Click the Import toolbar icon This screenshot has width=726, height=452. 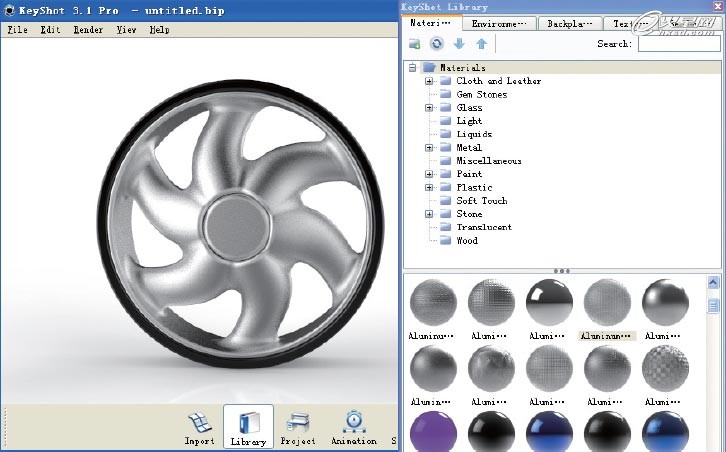tap(200, 427)
